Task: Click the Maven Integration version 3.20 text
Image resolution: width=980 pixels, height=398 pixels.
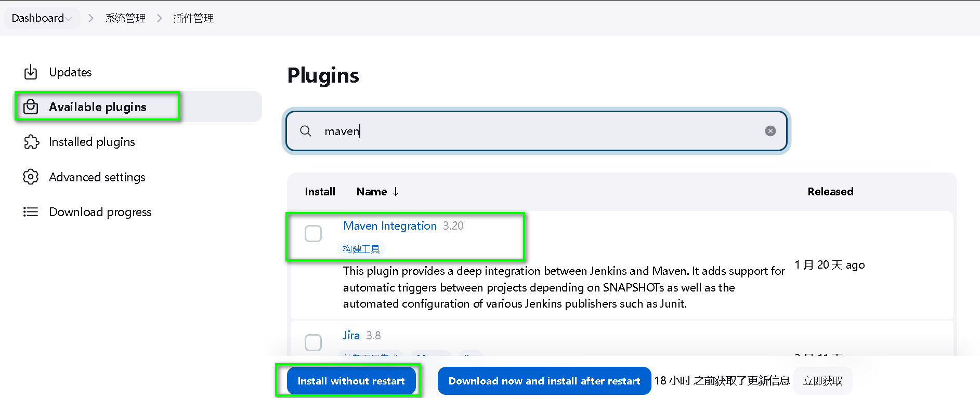Action: 453,226
